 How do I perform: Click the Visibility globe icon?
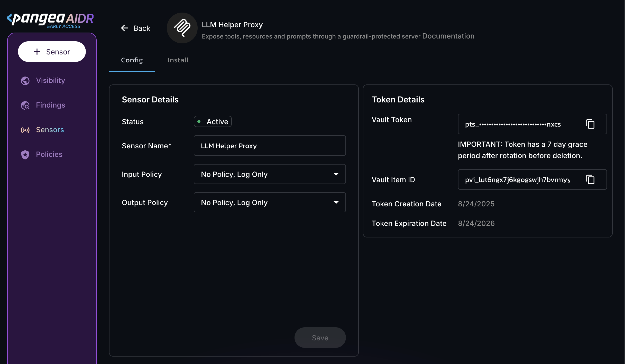click(x=25, y=81)
